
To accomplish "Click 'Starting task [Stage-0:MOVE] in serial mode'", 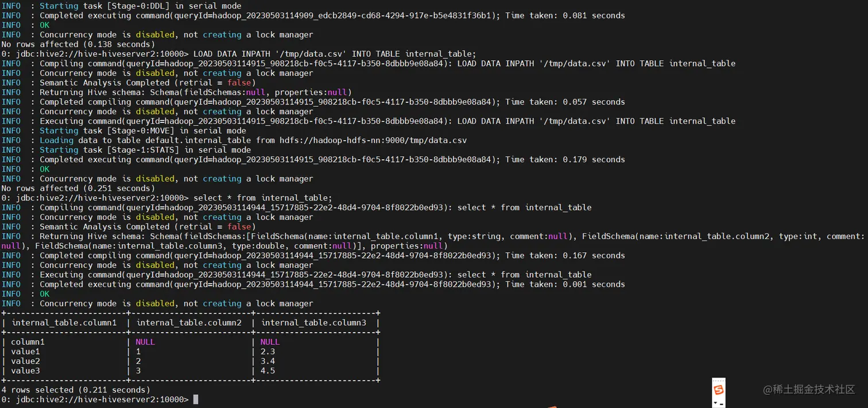I will click(x=143, y=131).
